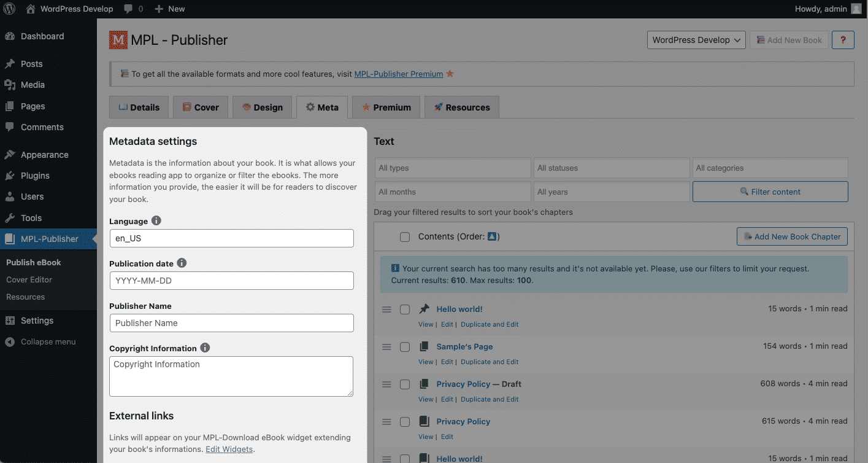Click the New button in admin bar
Screen dimensions: 868x463
tap(170, 9)
